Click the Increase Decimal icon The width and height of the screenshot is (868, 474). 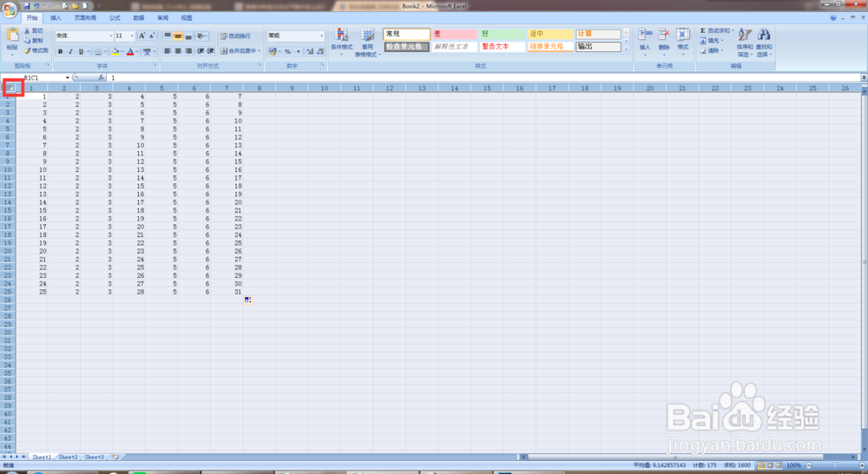[310, 51]
